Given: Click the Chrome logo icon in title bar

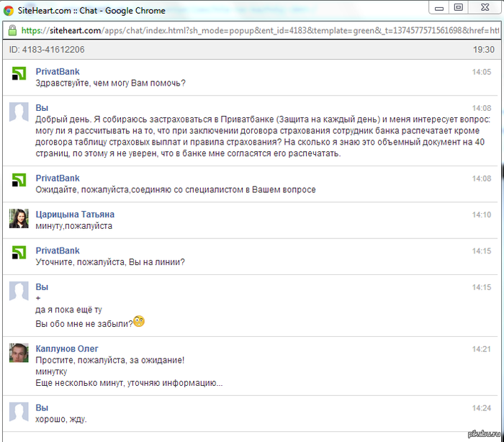Looking at the screenshot, I should pyautogui.click(x=9, y=11).
